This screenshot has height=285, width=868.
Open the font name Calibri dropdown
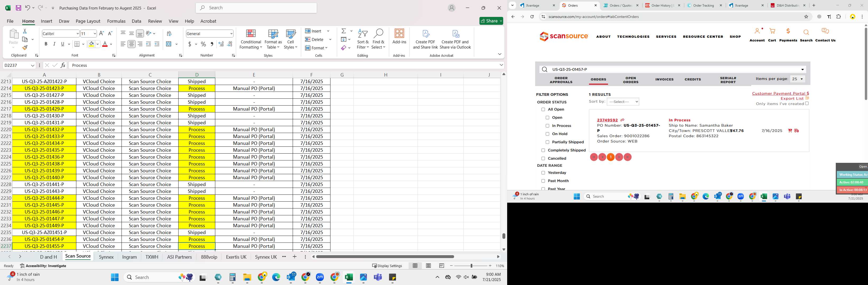(77, 34)
